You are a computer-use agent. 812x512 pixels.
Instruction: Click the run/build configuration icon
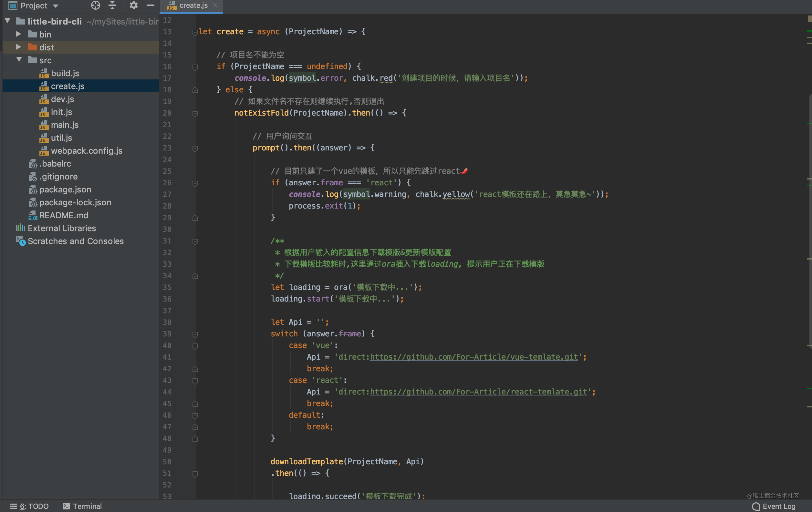(131, 6)
